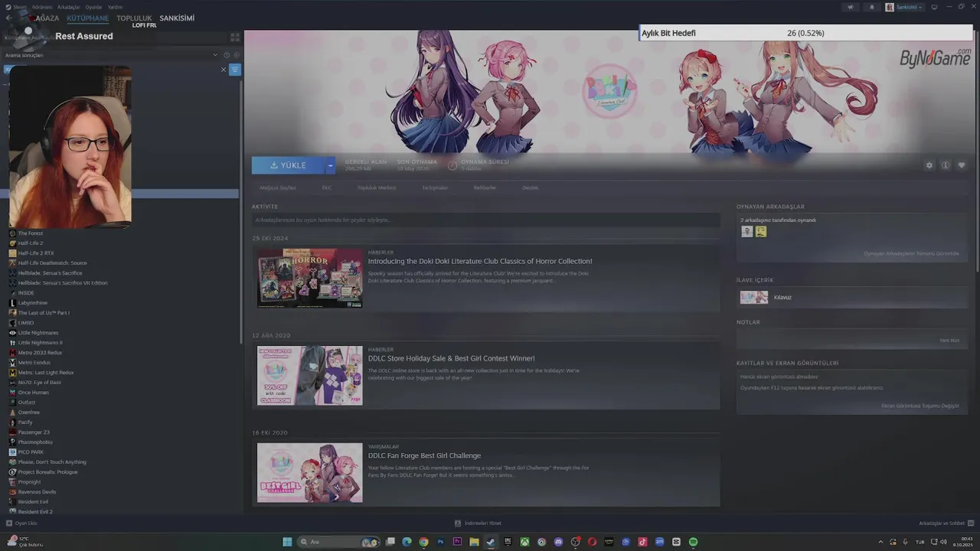Open Ekran Görüntüsü Tuşunu Değiştir link

point(920,406)
